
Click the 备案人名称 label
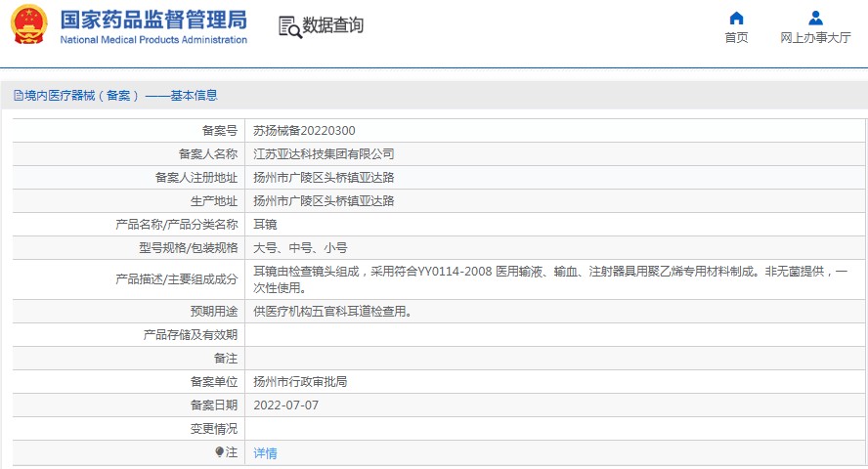tap(208, 153)
